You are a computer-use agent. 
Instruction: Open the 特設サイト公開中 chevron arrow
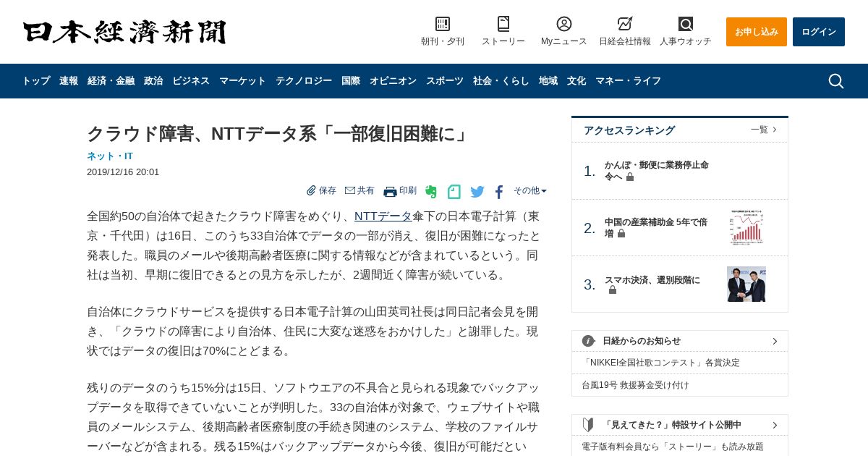click(775, 425)
